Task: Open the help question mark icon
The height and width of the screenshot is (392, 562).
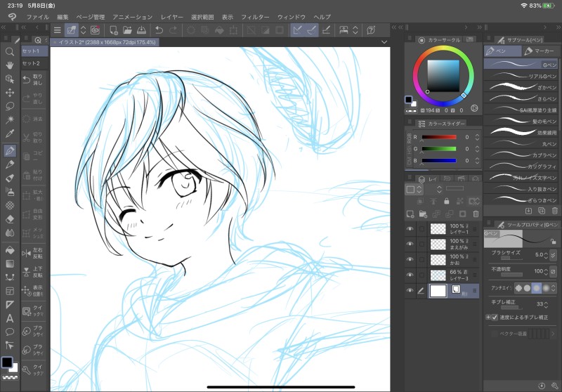Action: pos(372,30)
